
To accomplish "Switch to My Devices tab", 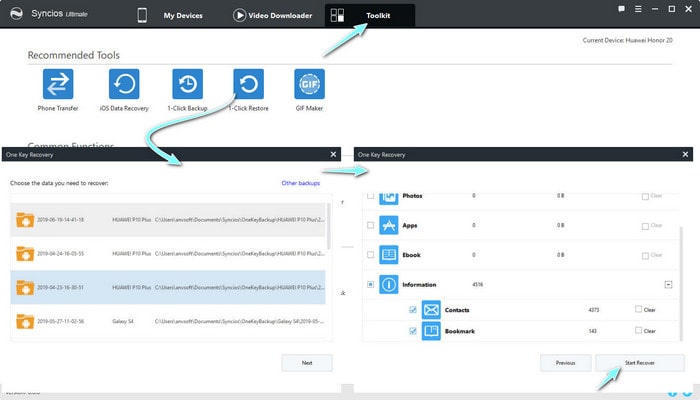I will [x=183, y=16].
